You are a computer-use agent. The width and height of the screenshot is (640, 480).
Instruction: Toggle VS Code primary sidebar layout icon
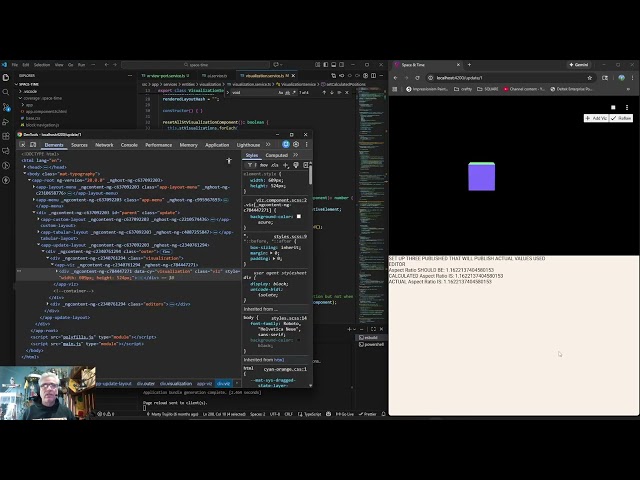pos(325,64)
